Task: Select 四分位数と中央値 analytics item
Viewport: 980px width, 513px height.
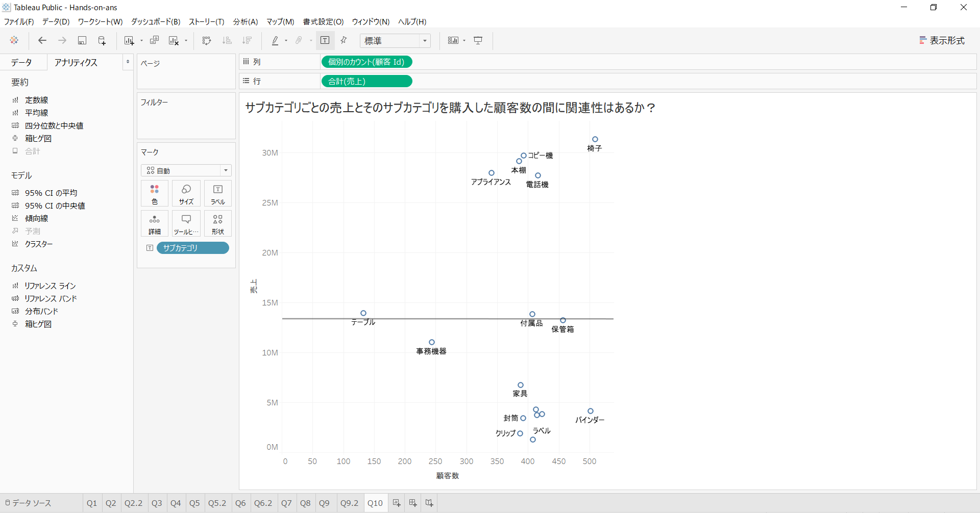Action: [54, 125]
